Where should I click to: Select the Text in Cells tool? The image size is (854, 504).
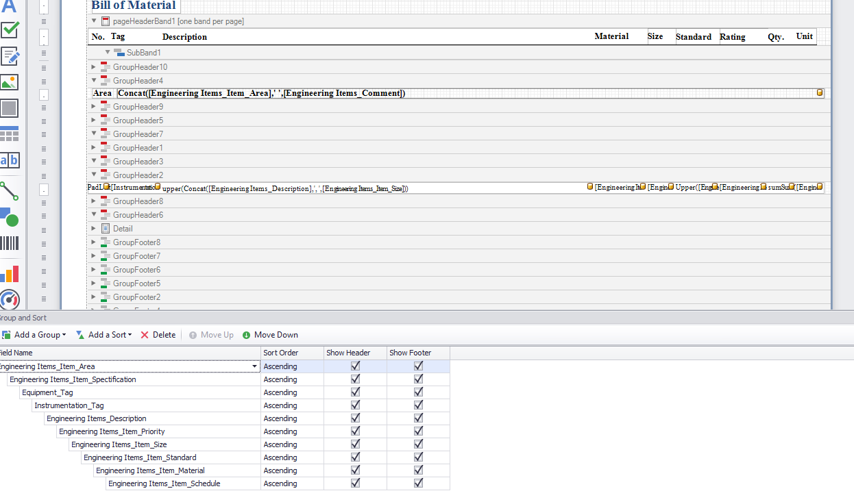coord(10,160)
